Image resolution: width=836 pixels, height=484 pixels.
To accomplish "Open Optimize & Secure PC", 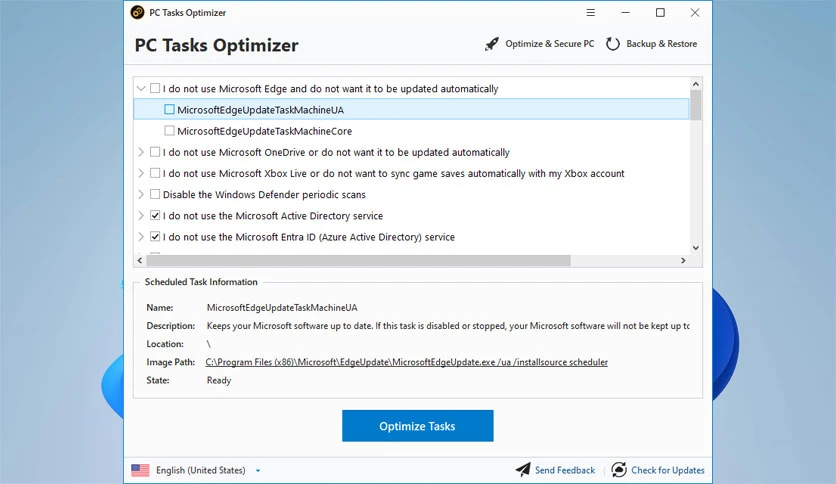I will pos(550,44).
